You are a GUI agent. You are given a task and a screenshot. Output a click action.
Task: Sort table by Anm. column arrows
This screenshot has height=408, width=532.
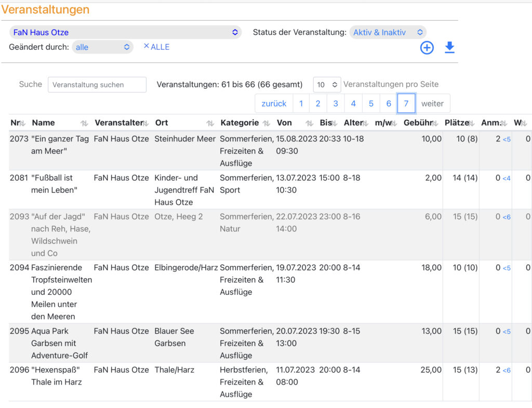(504, 123)
